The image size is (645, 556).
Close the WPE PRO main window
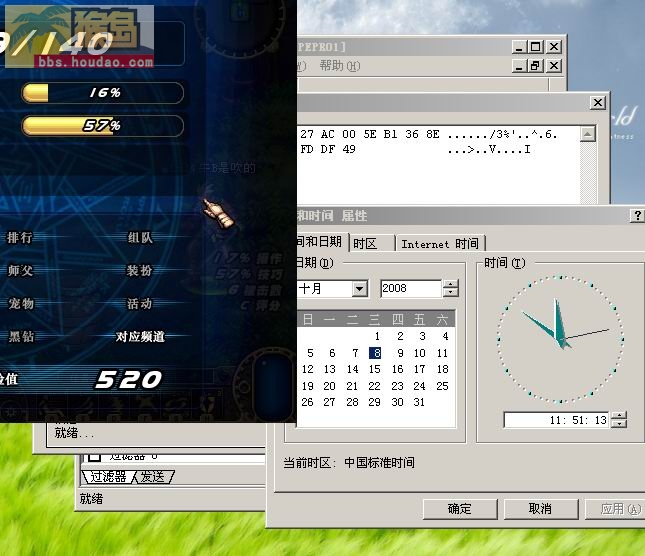(554, 47)
